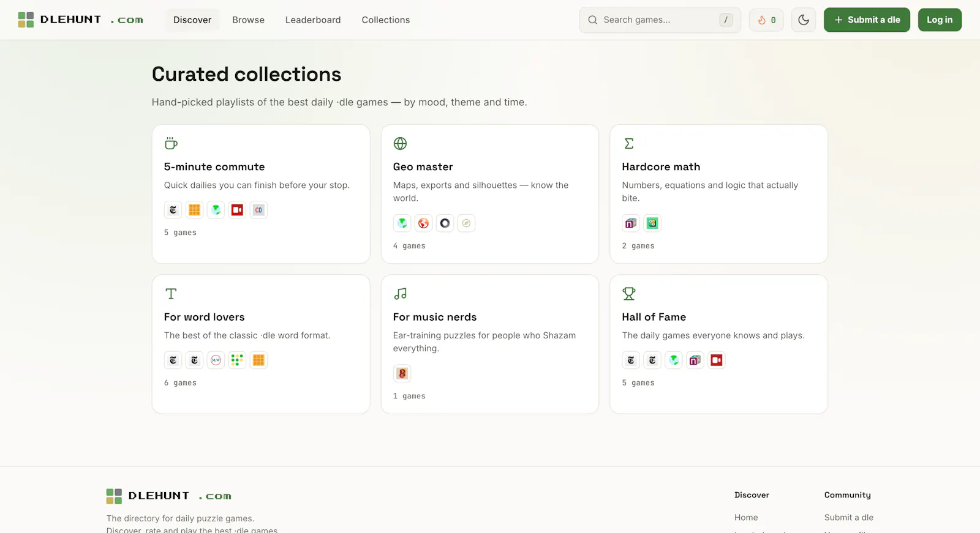The image size is (980, 533).
Task: Open the Geo master collection title
Action: (x=423, y=166)
